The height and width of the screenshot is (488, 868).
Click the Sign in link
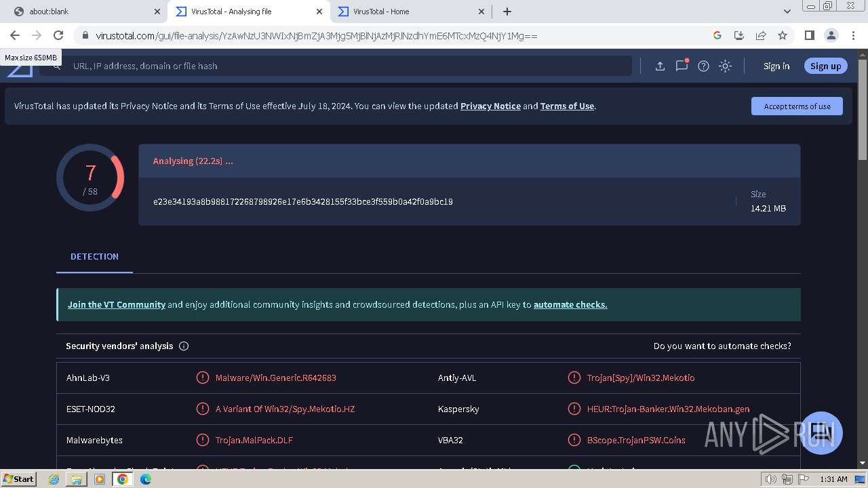tap(776, 66)
